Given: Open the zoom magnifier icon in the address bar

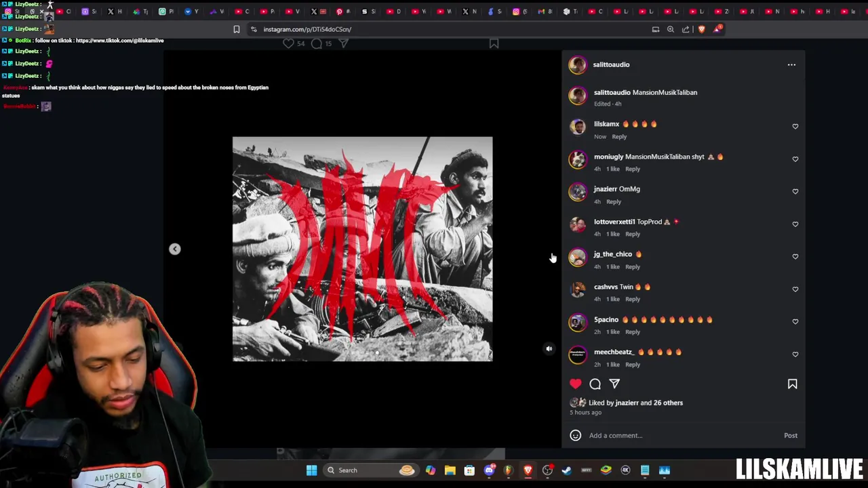Looking at the screenshot, I should [671, 29].
